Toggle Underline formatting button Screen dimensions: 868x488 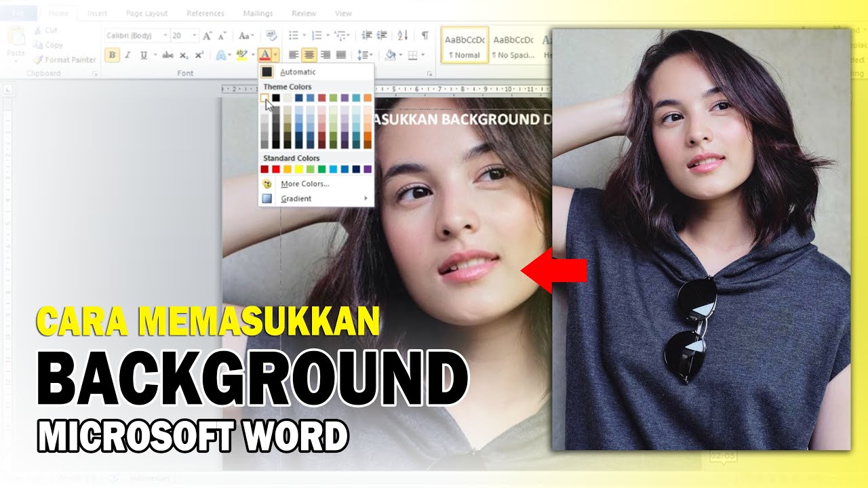tap(143, 55)
